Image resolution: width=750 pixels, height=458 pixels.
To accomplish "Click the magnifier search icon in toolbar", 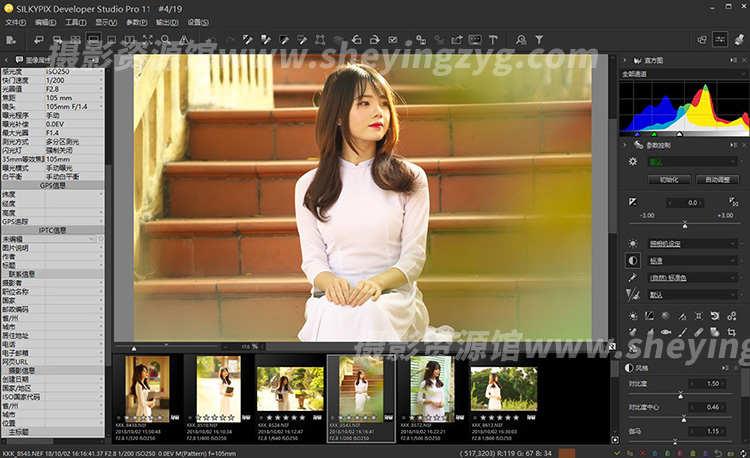I will pos(167,40).
